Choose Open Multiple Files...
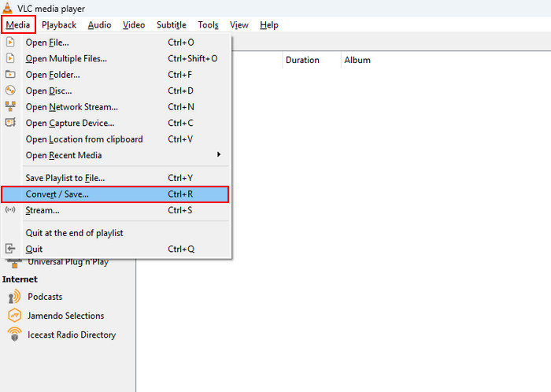The width and height of the screenshot is (551, 392). tap(116, 59)
